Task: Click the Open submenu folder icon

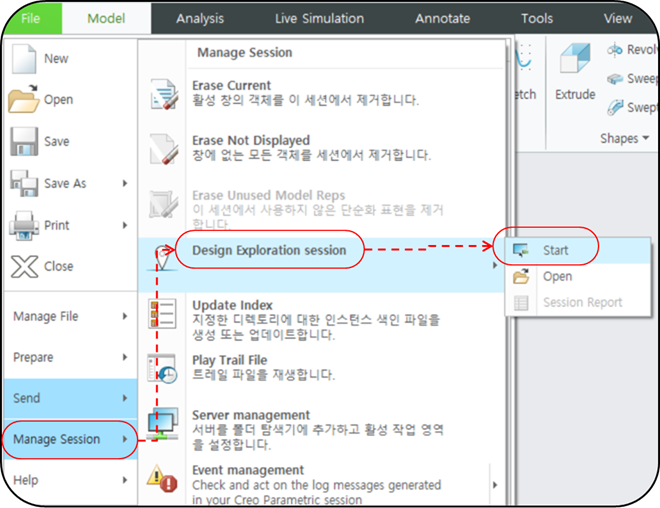Action: [x=521, y=277]
